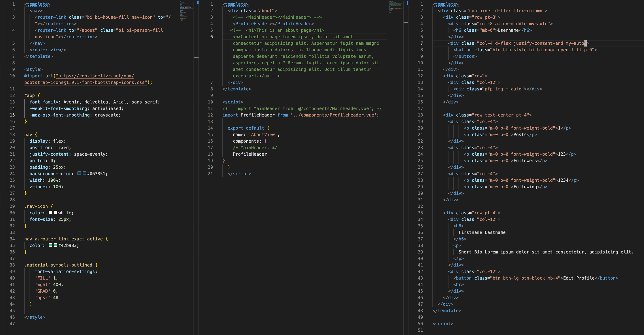The width and height of the screenshot is (644, 335).
Task: Click the opening <ProfileHeader> tag
Action: (253, 23)
